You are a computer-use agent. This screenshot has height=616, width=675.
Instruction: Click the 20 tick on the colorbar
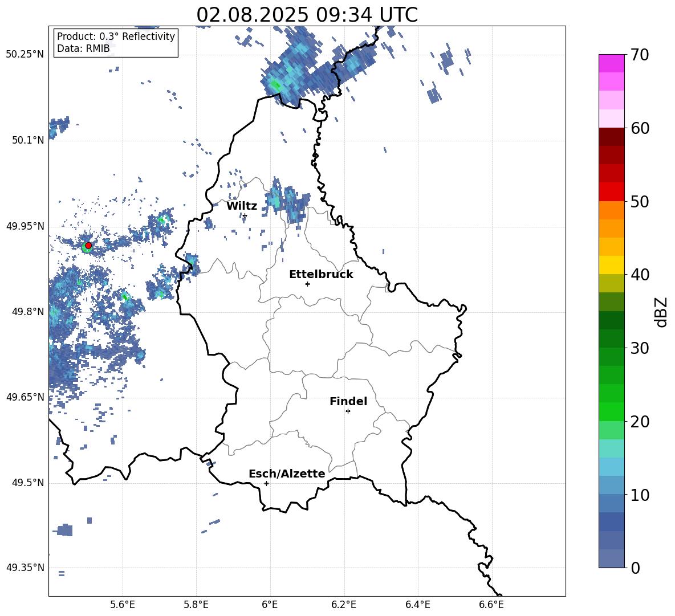click(640, 422)
